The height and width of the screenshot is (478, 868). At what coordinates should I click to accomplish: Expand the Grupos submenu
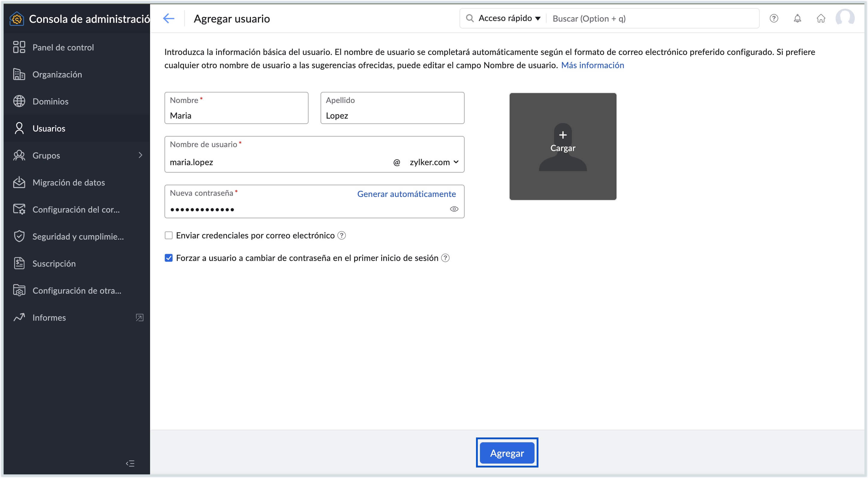click(x=140, y=155)
